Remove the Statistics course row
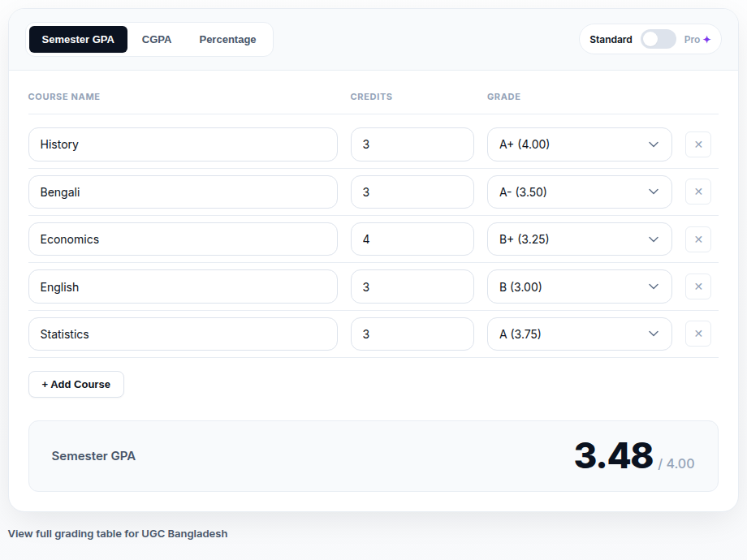This screenshot has width=747, height=560. pyautogui.click(x=698, y=334)
